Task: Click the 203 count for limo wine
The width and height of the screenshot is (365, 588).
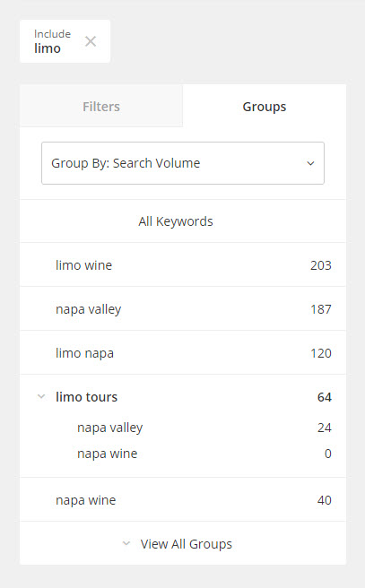Action: pyautogui.click(x=321, y=265)
